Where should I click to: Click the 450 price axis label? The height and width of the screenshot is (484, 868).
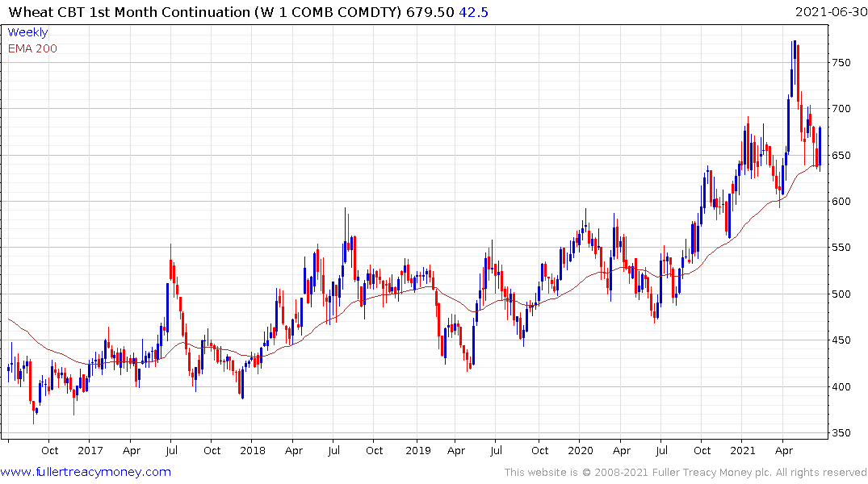[x=841, y=340]
